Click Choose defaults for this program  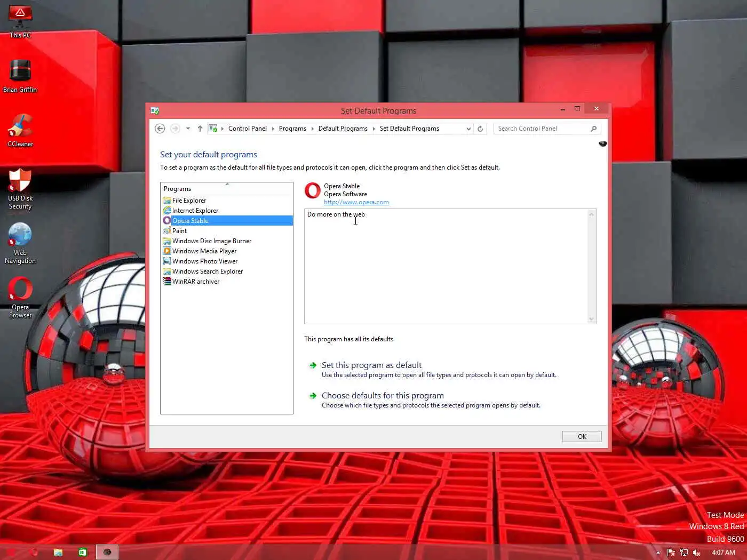tap(383, 396)
